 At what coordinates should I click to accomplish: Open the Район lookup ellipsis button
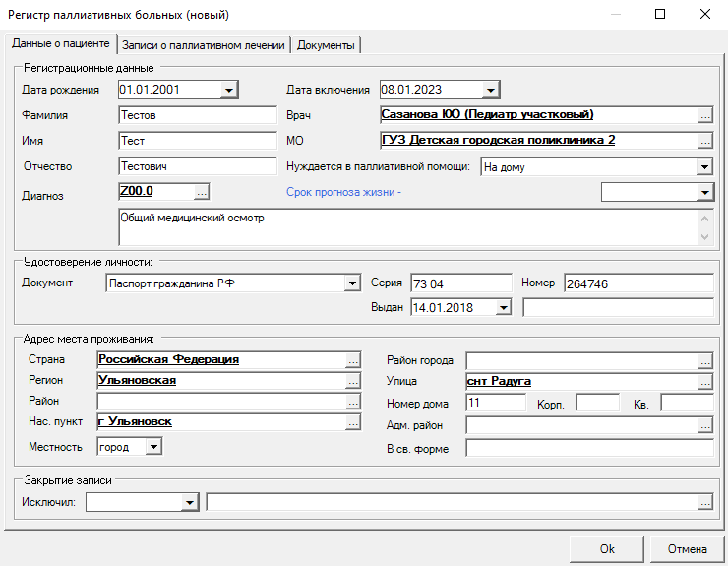[353, 402]
